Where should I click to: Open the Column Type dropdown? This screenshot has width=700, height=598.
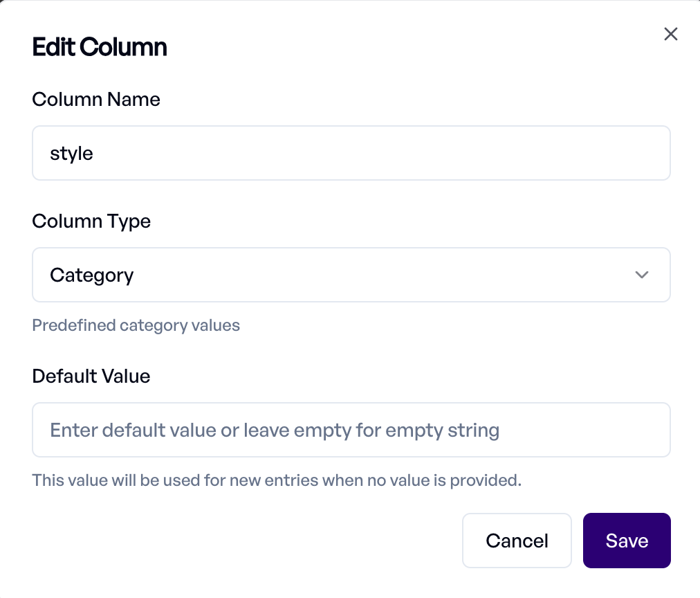pos(351,275)
